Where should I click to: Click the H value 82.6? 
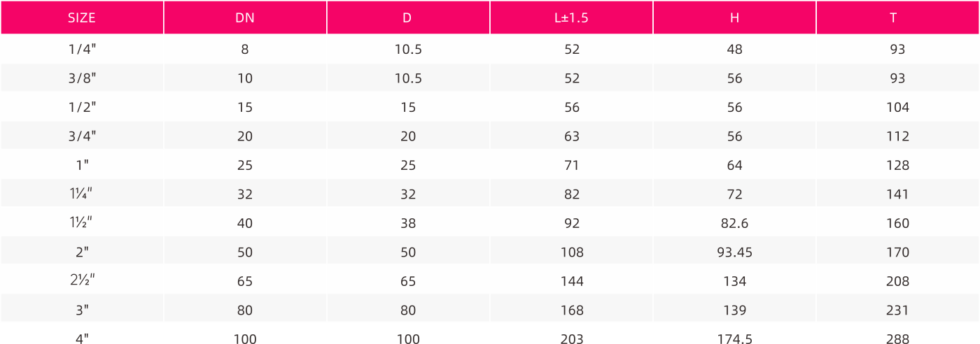coord(734,224)
